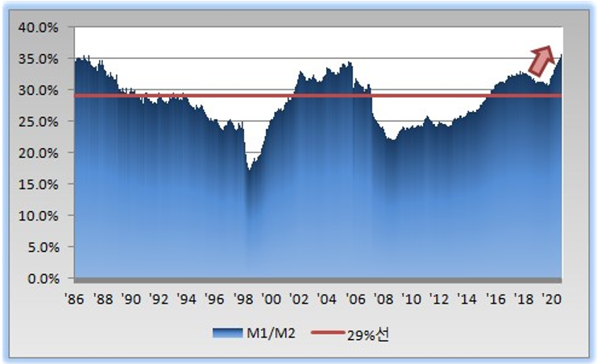597x364 pixels.
Task: Click the '02 x-axis label
Action: tap(299, 300)
